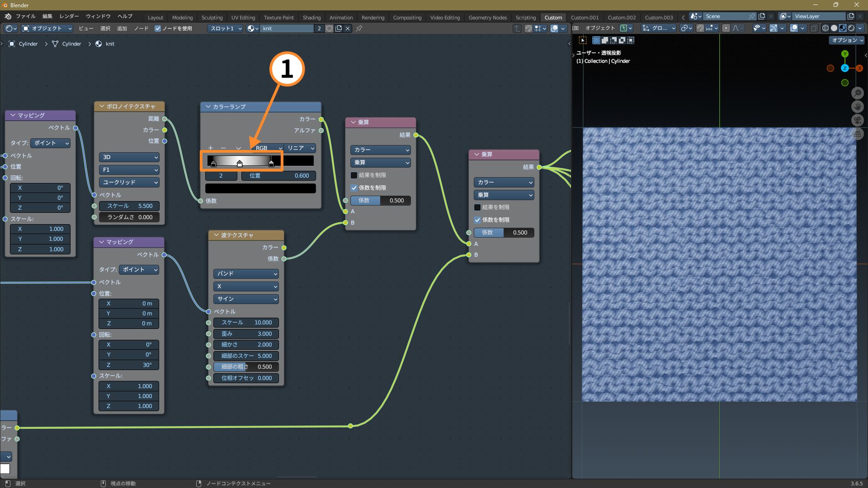Click the new material duplicate icon

coord(338,28)
